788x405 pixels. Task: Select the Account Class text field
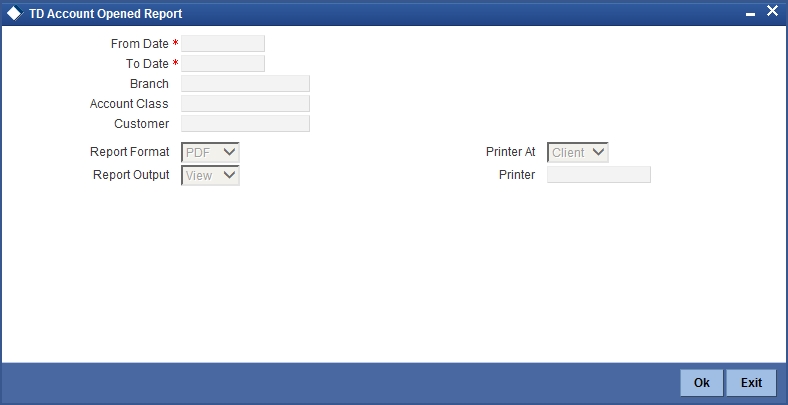tap(245, 104)
